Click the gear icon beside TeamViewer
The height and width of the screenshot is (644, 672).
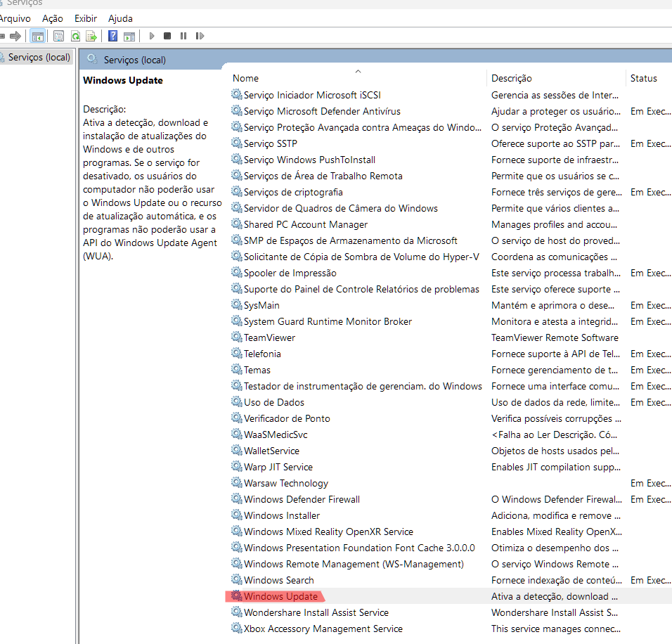(237, 337)
